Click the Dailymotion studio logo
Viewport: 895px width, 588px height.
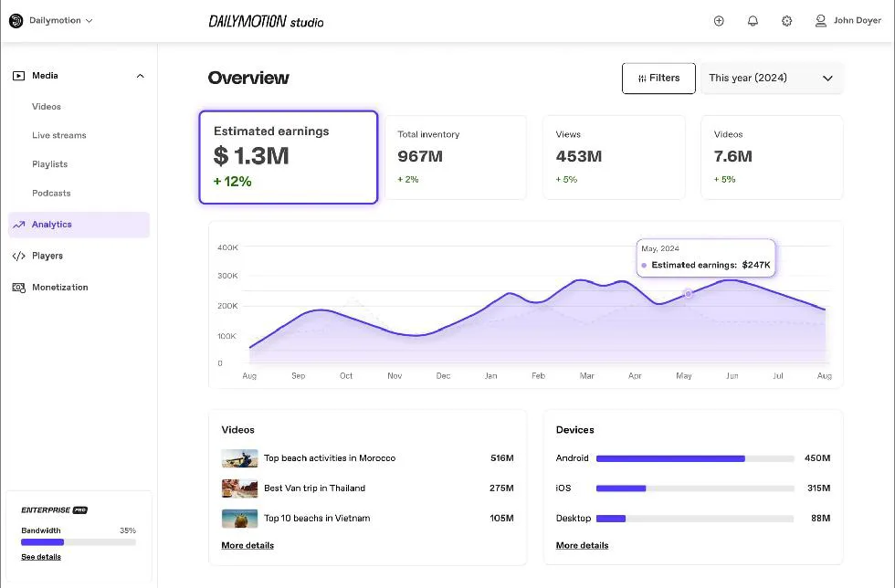pos(266,22)
